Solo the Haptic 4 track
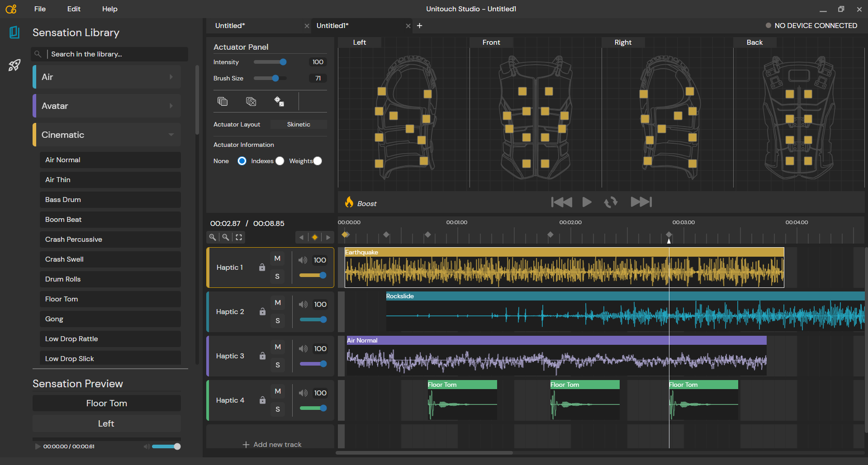Screen dimensions: 868x465 tap(278, 409)
